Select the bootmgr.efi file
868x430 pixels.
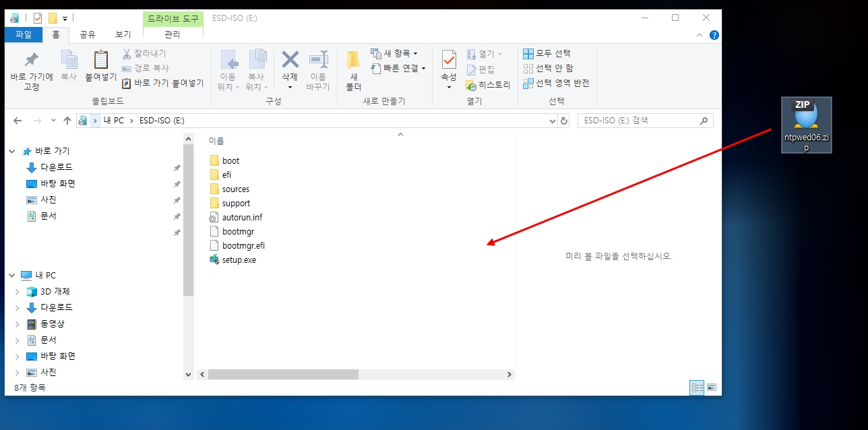(237, 245)
